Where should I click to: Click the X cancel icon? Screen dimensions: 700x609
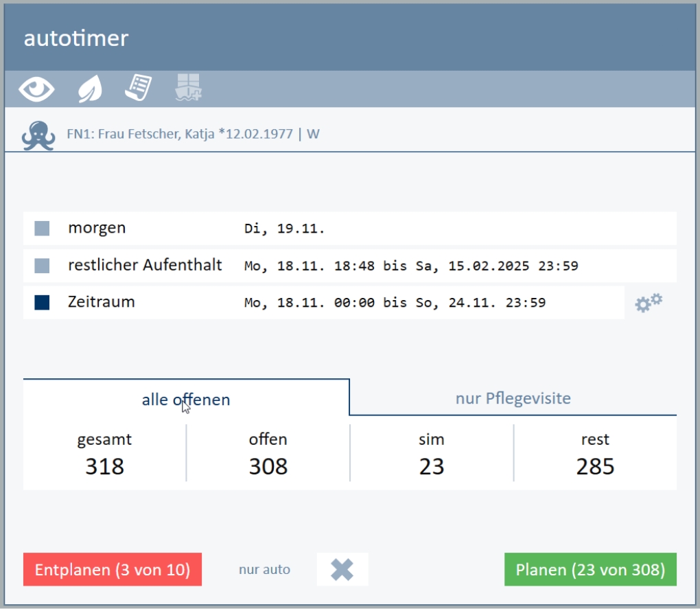(x=342, y=569)
